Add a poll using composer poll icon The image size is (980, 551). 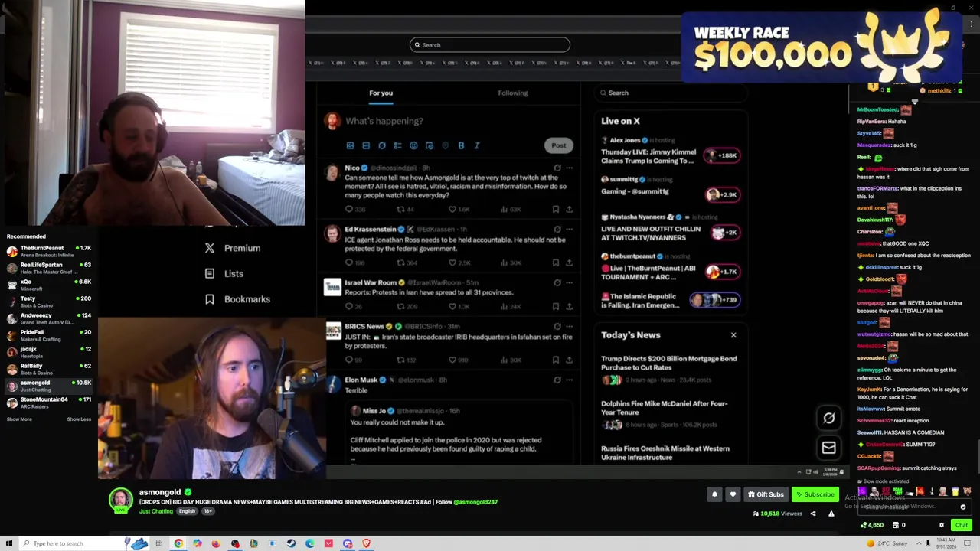click(397, 145)
